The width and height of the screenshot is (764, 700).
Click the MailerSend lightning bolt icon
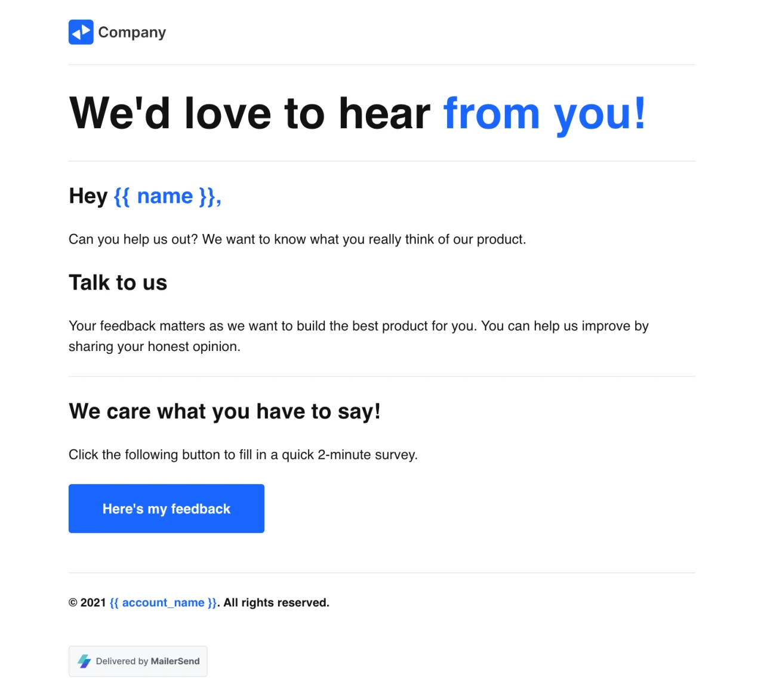[x=84, y=661]
